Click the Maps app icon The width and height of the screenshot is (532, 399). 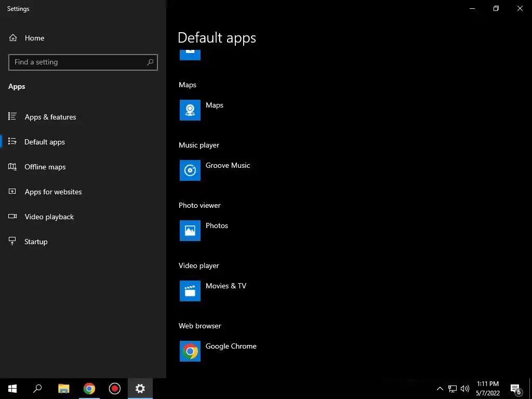190,110
